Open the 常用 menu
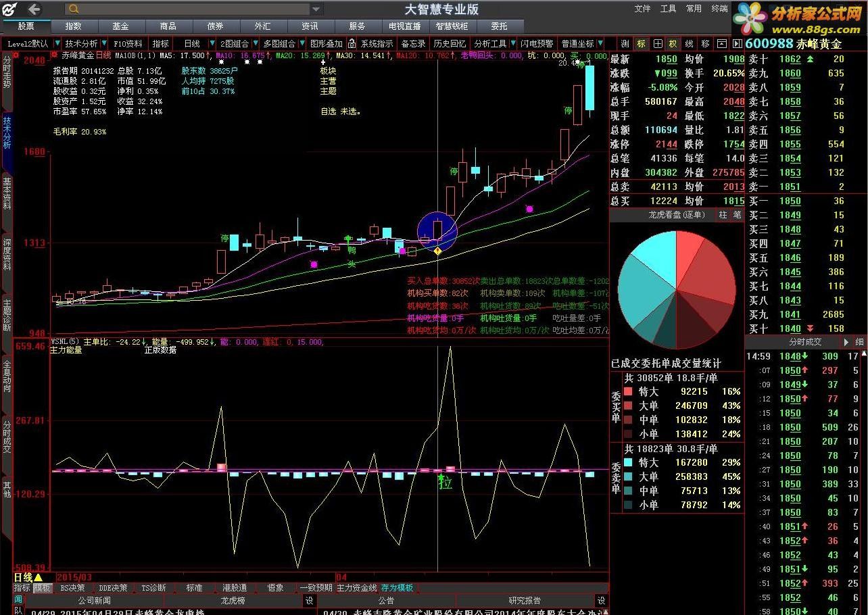Screen dimensions: 868x615 (x=694, y=9)
